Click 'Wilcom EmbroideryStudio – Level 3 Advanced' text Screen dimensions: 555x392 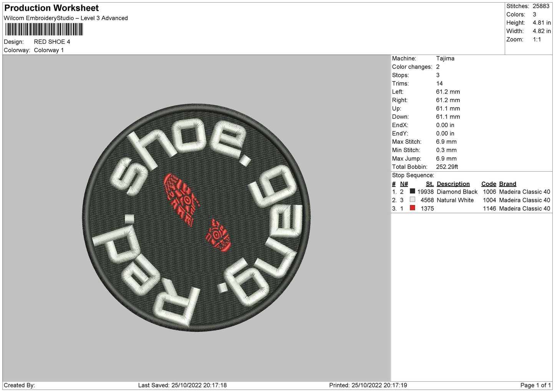(66, 18)
